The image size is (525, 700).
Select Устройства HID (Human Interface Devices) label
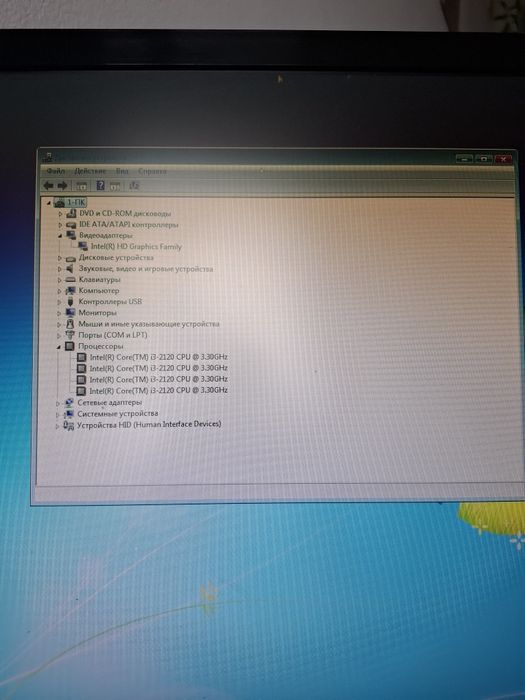coord(149,425)
